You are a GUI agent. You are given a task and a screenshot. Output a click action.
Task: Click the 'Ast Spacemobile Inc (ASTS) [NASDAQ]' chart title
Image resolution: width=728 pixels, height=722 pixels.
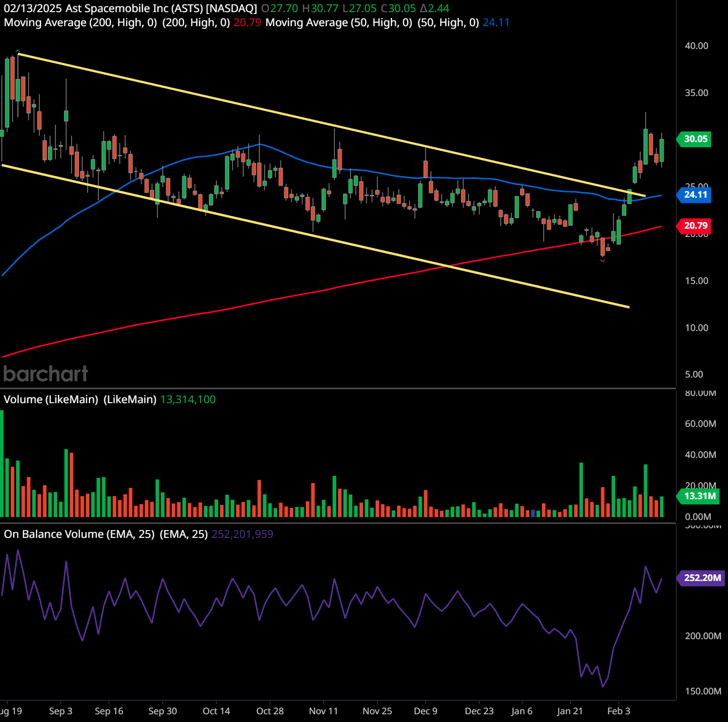161,8
